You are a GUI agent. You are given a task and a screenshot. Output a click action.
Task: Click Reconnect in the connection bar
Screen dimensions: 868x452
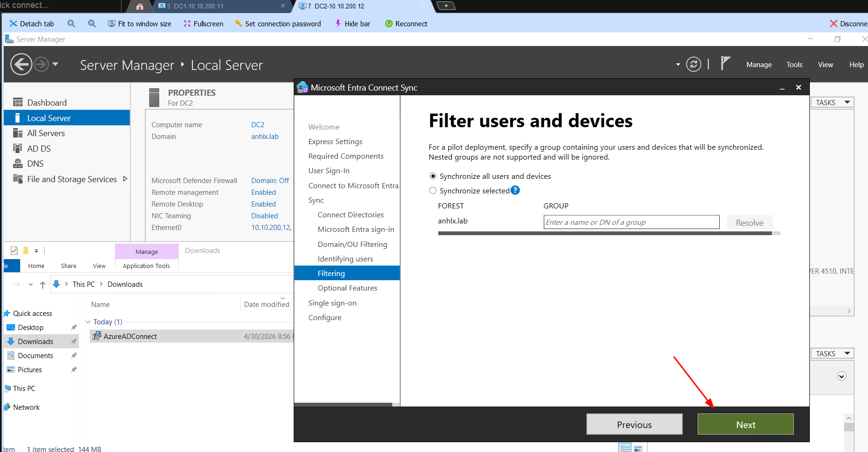[x=406, y=23]
